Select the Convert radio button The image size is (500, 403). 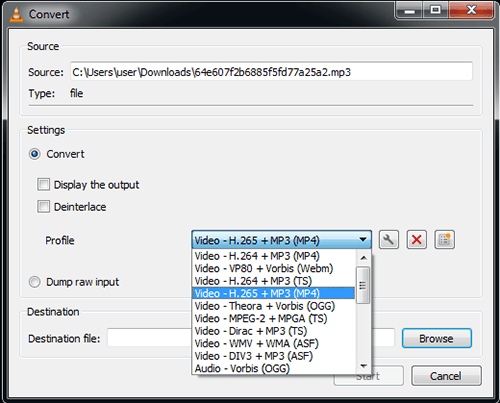pos(35,154)
